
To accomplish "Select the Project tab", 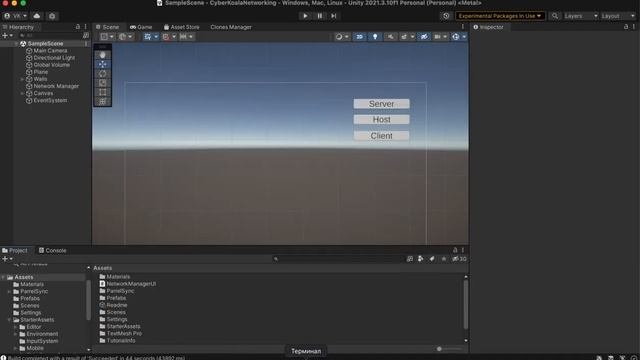I will (15, 250).
